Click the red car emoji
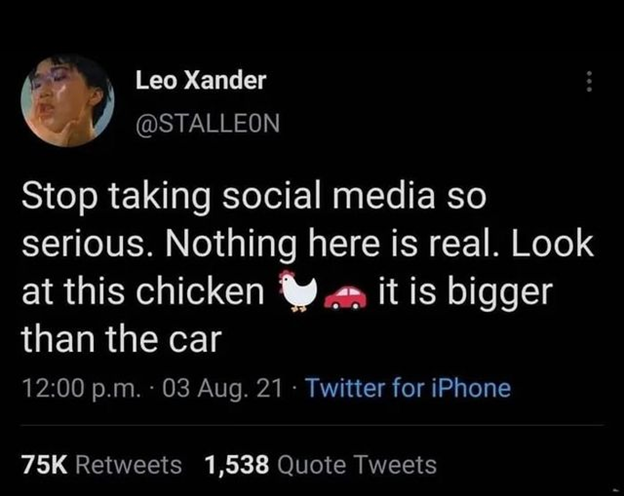This screenshot has height=496, width=624. click(x=345, y=297)
